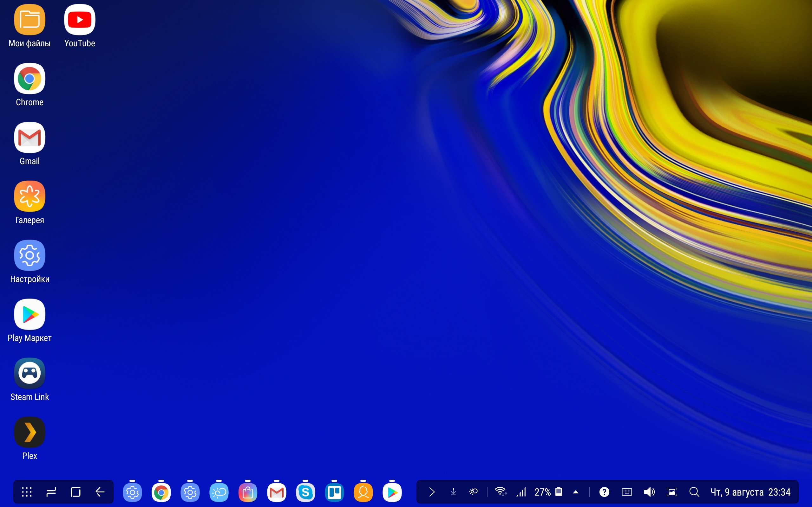Screen dimensions: 812x507
Task: Expand the notification tray chevron
Action: click(x=432, y=492)
